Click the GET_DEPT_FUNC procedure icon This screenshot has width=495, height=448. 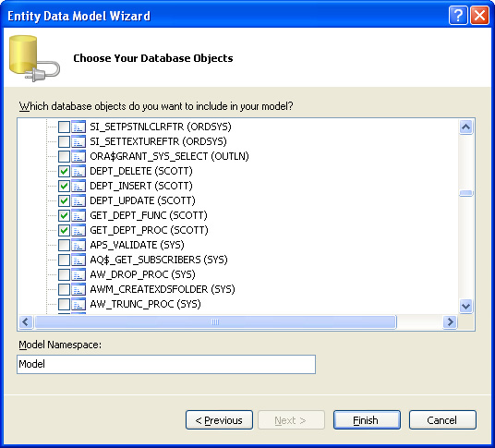point(78,215)
